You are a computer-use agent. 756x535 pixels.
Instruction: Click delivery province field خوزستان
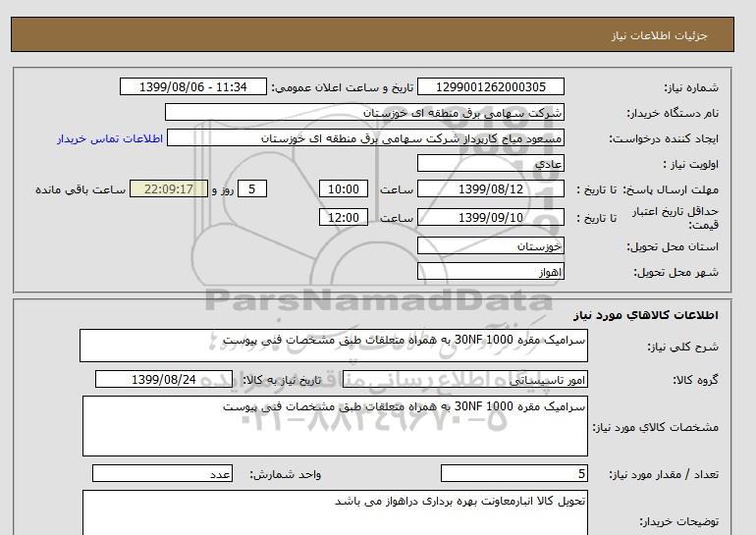coord(491,245)
